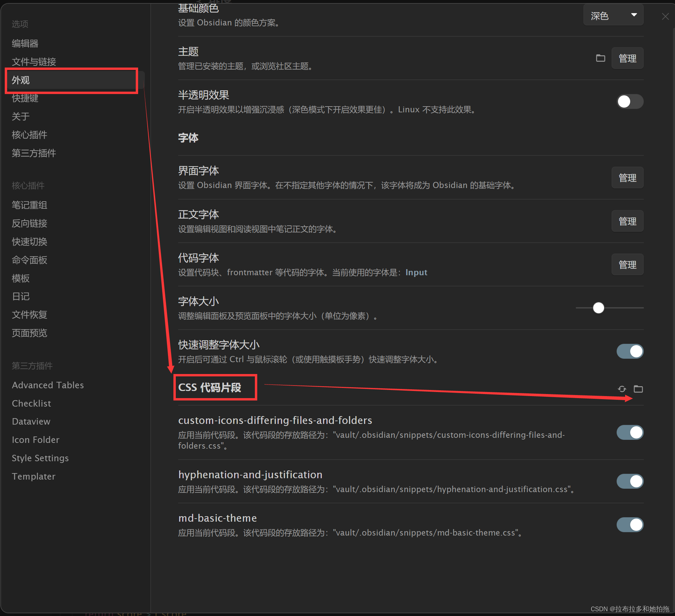Reload CSS snippets with the refresh icon
Screen dimensions: 675x616
(622, 389)
